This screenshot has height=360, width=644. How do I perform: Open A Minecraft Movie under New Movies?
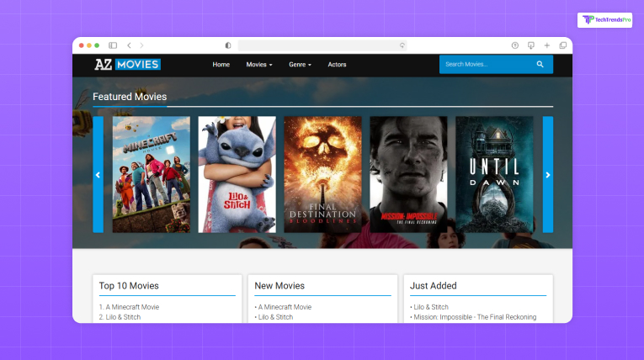coord(285,307)
